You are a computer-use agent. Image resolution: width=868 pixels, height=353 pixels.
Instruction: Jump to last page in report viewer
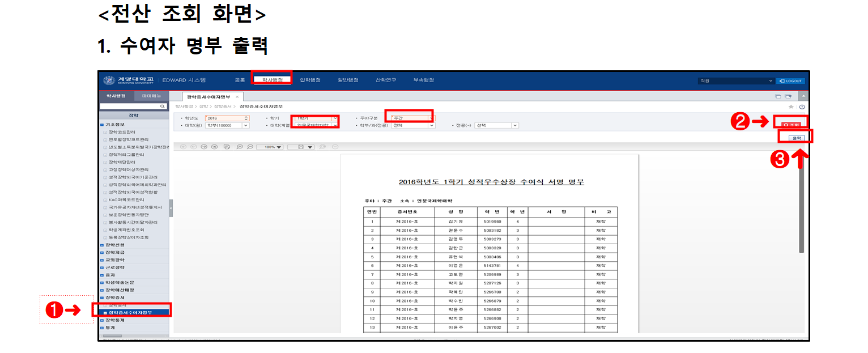214,147
